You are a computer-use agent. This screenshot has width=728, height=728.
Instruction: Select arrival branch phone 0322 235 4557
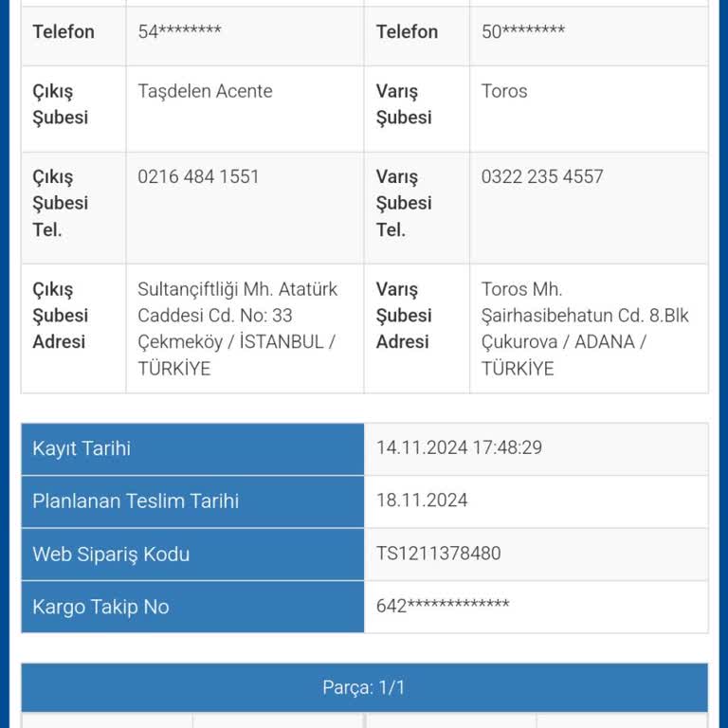[542, 176]
